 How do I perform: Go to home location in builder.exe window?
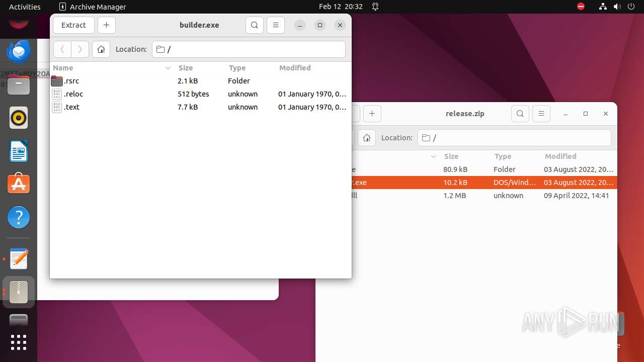click(x=101, y=49)
